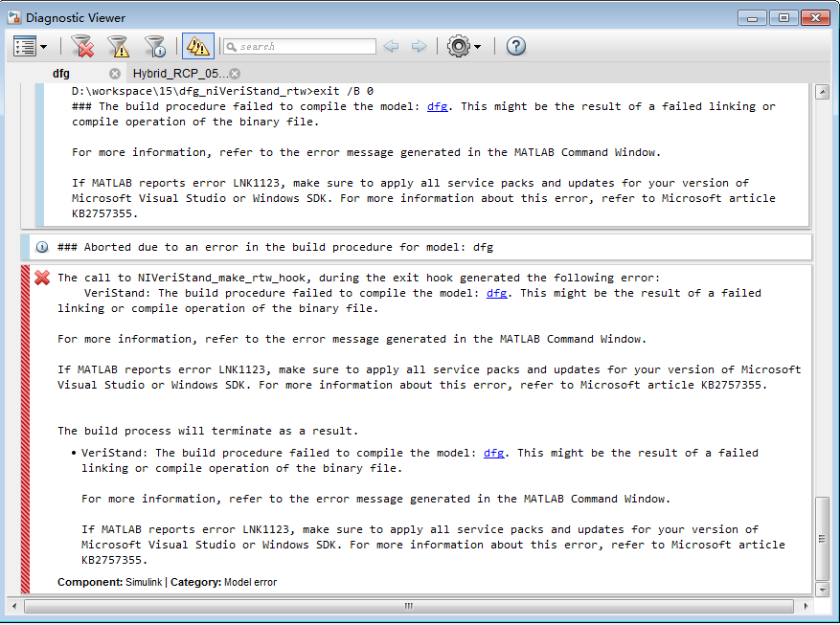
Task: Select the Aborted due to error message
Action: click(275, 247)
